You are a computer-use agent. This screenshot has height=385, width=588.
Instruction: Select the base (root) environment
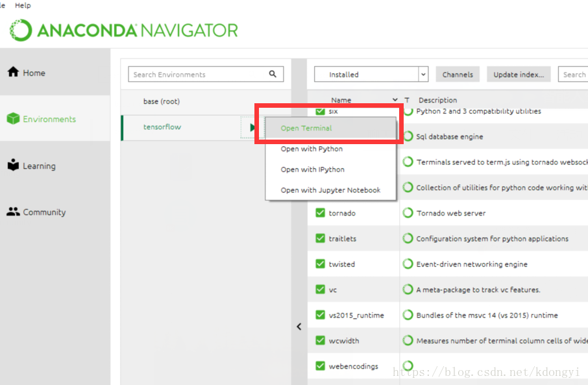206,101
